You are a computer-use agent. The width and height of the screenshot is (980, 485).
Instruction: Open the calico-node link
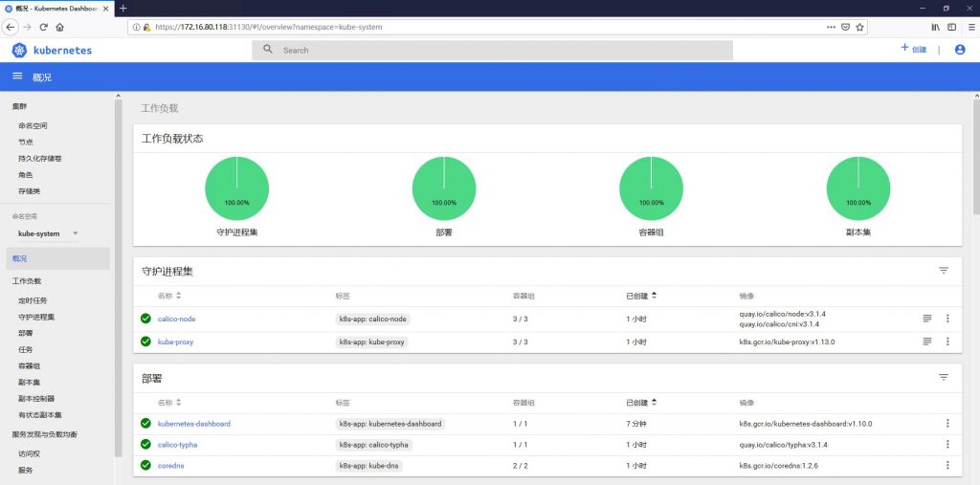point(177,319)
